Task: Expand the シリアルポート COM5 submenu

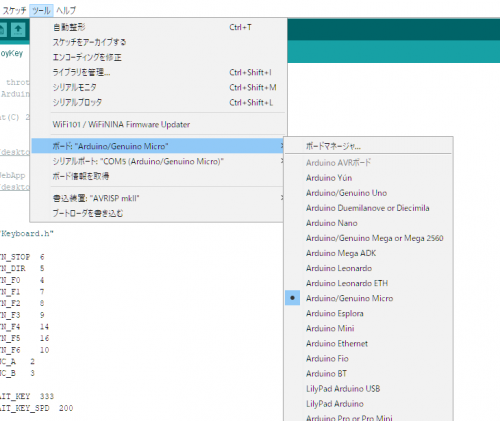Action: point(158,161)
